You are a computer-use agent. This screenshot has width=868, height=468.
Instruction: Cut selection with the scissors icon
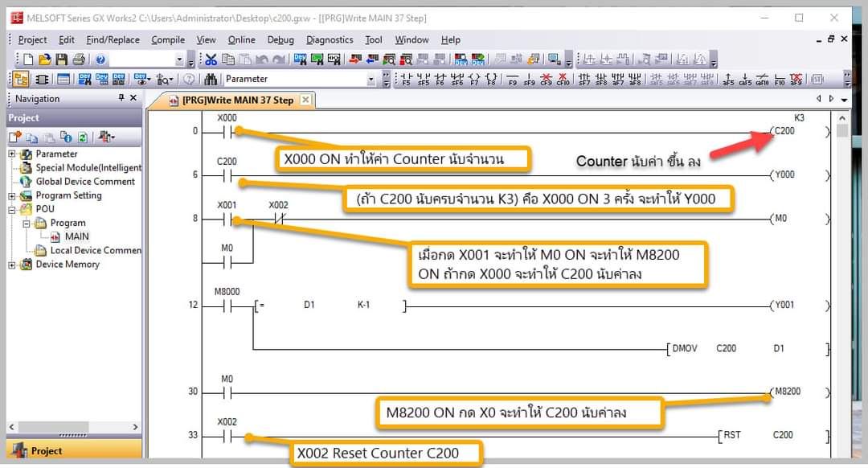(211, 60)
